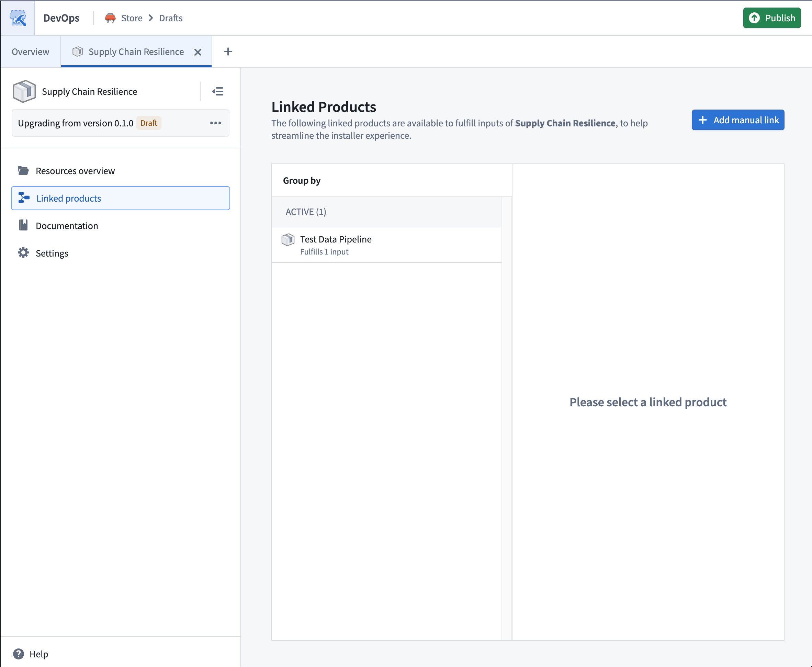
Task: Click the Test Data Pipeline cube icon
Action: coord(288,240)
